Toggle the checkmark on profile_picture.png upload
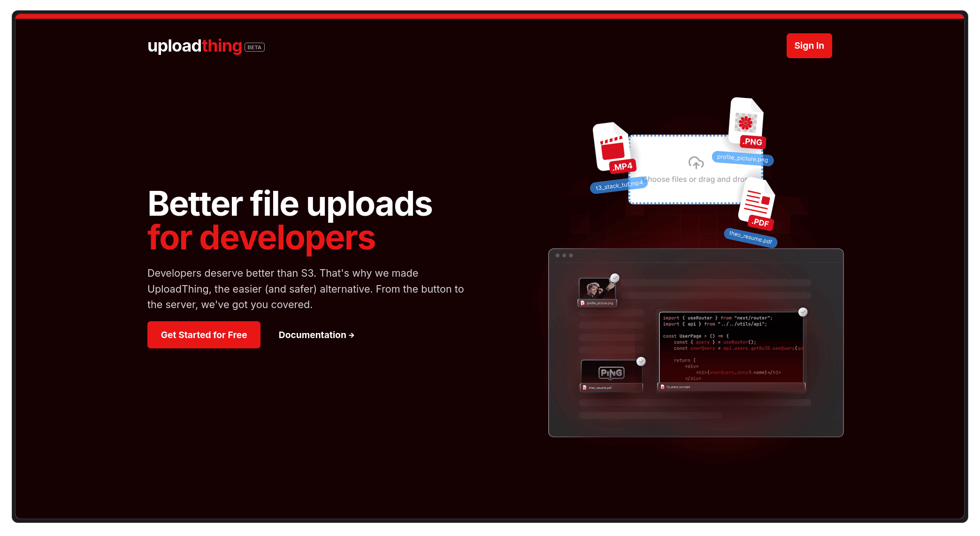Screen dimensions: 980x536 (x=615, y=278)
